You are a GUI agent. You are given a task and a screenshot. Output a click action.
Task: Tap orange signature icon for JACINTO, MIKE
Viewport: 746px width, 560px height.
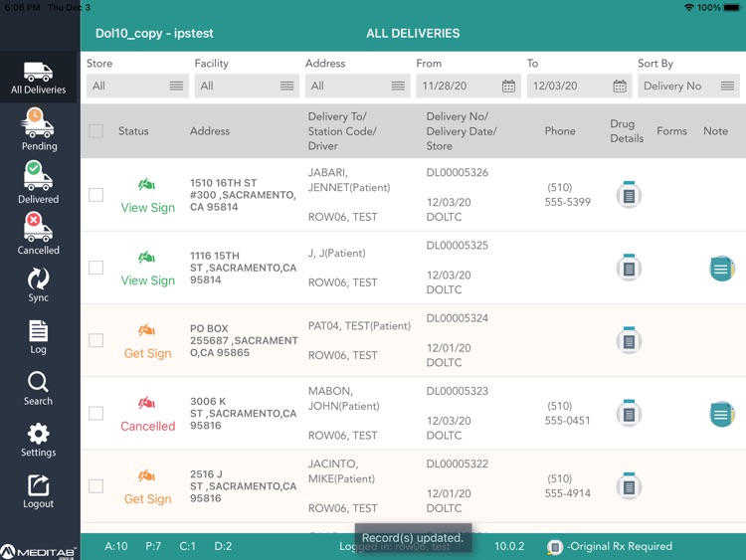click(x=146, y=475)
